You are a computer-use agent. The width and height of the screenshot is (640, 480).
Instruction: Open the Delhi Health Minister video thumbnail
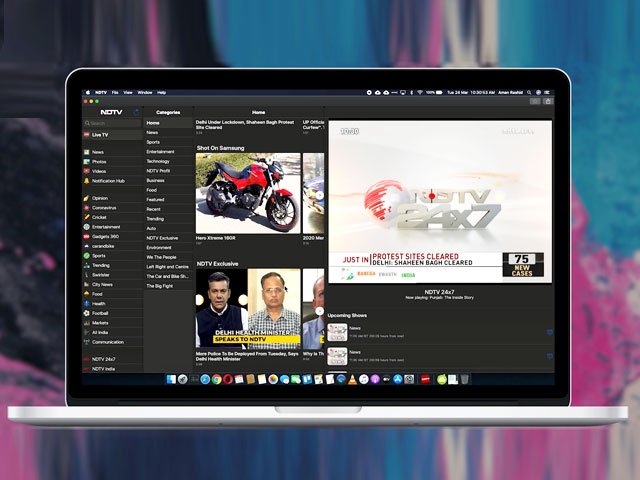248,308
